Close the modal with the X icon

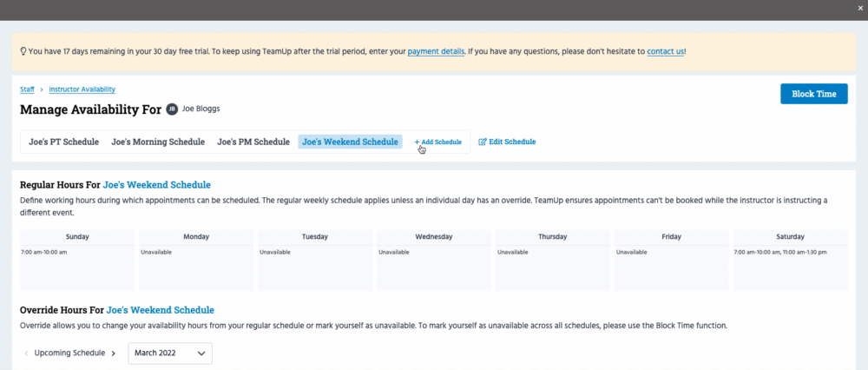point(858,9)
